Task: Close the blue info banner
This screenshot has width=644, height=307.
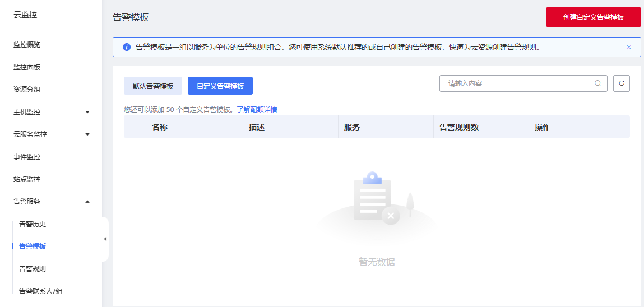Action: tap(629, 48)
